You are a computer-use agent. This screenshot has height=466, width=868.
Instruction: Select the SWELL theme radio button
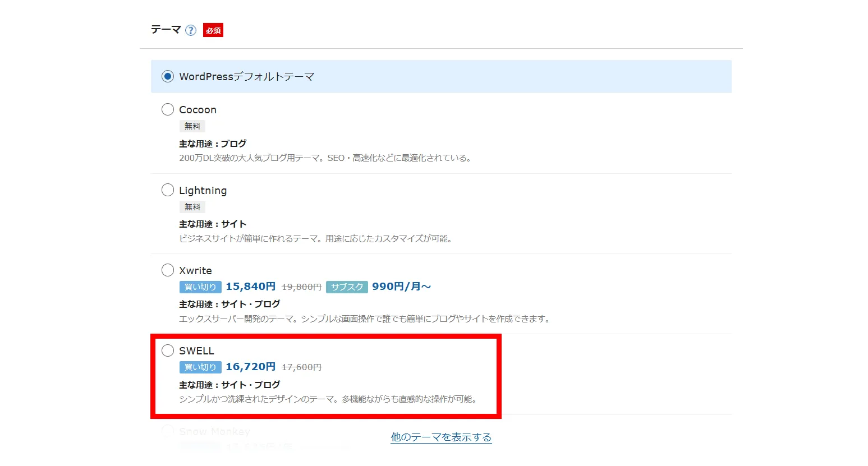click(x=168, y=350)
